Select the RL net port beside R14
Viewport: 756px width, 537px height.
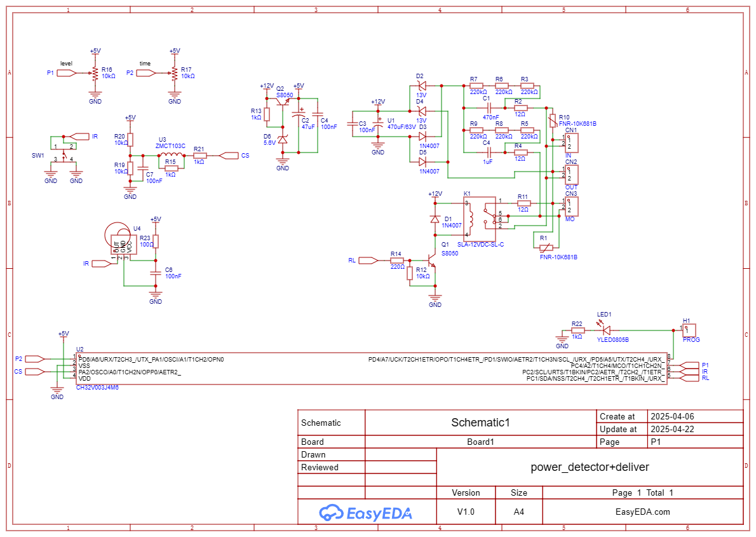(x=369, y=261)
